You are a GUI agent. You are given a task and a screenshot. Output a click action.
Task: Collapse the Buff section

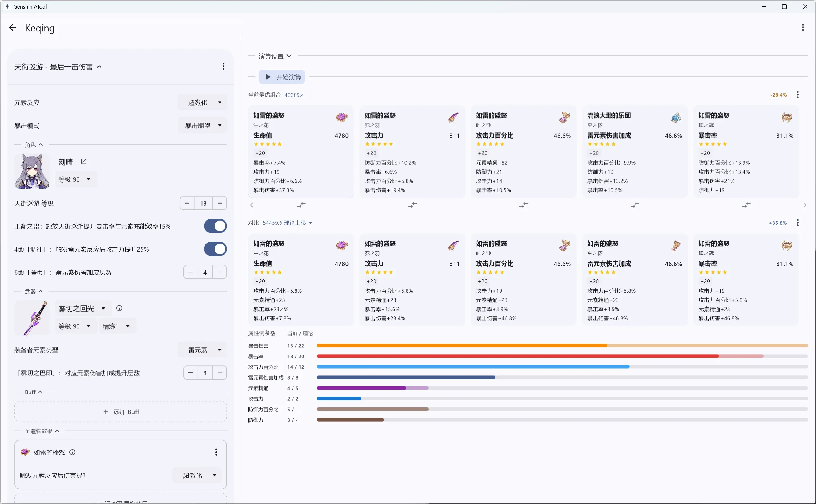click(34, 392)
